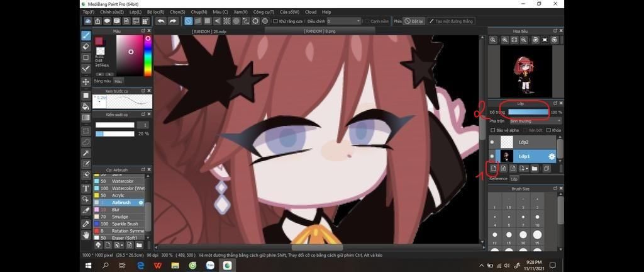
Task: Hide the Lớp1 layer
Action: coord(492,157)
